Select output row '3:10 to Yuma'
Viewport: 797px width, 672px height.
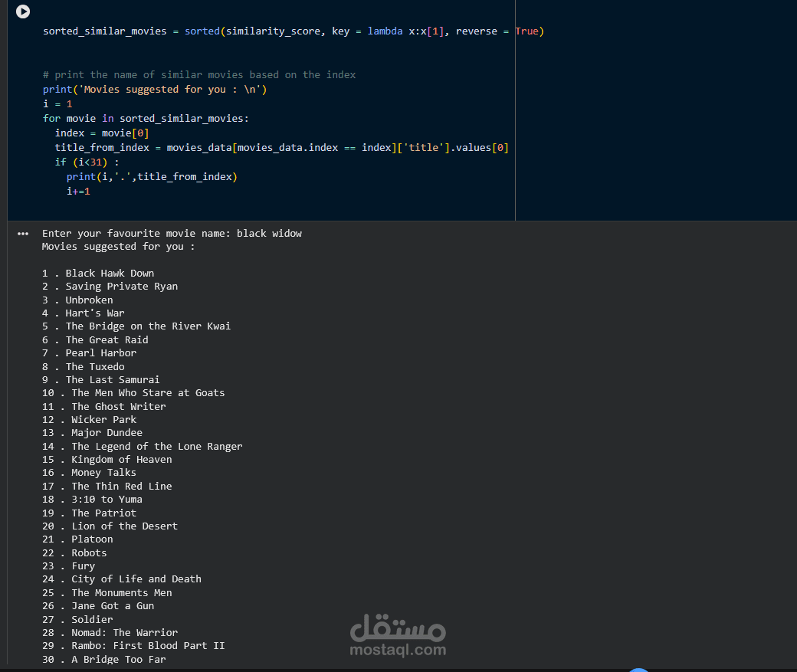point(92,500)
